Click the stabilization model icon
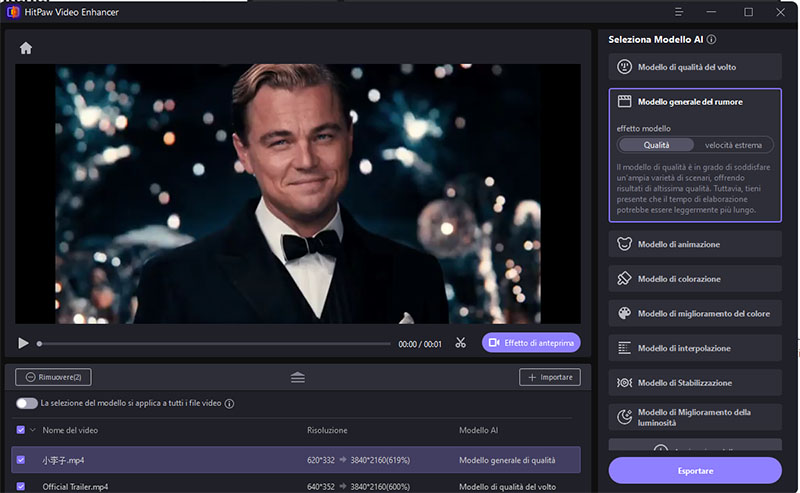Viewport: 800px width, 493px height. pos(624,383)
